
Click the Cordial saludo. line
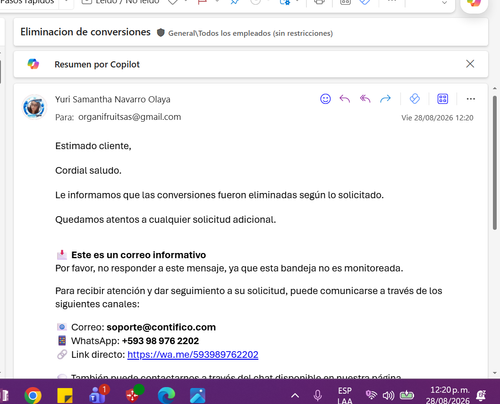88,171
